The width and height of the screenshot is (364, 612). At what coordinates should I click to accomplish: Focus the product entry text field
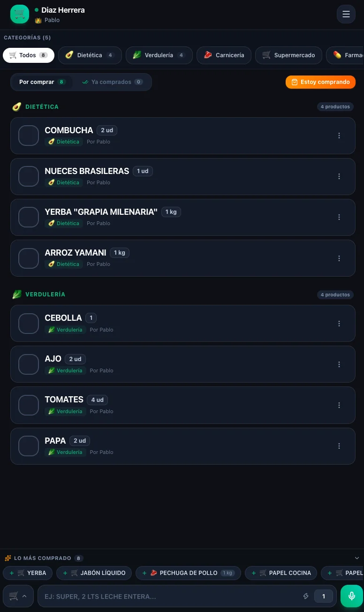[x=169, y=597]
